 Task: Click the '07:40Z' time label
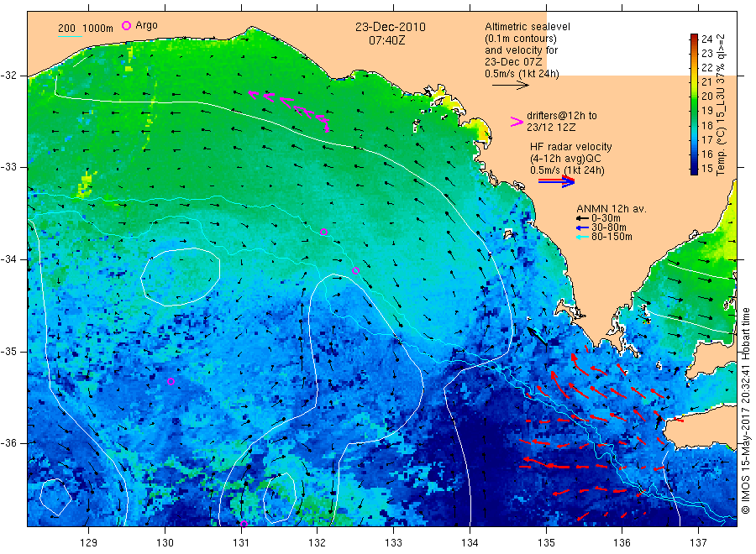tap(387, 40)
